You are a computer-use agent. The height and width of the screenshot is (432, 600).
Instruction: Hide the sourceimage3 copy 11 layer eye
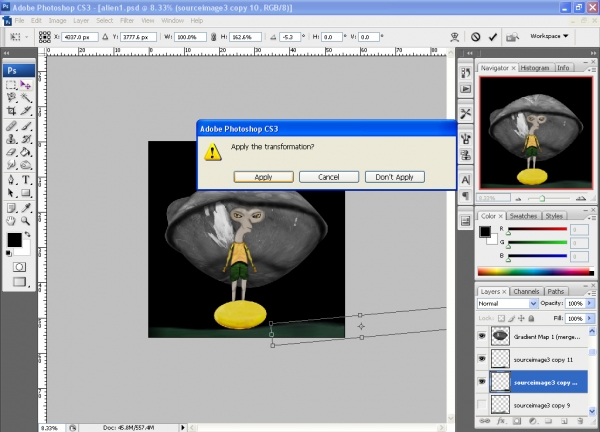point(482,359)
